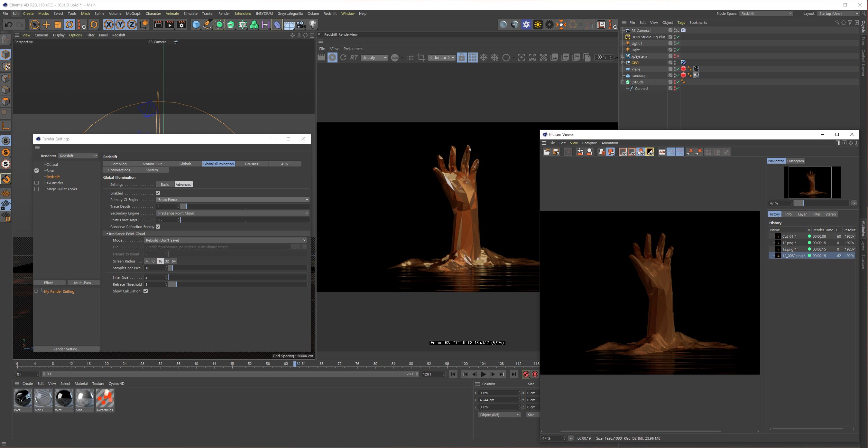Click Set as B icon in Picture Viewer
This screenshot has height=448, width=868.
pyautogui.click(x=698, y=152)
